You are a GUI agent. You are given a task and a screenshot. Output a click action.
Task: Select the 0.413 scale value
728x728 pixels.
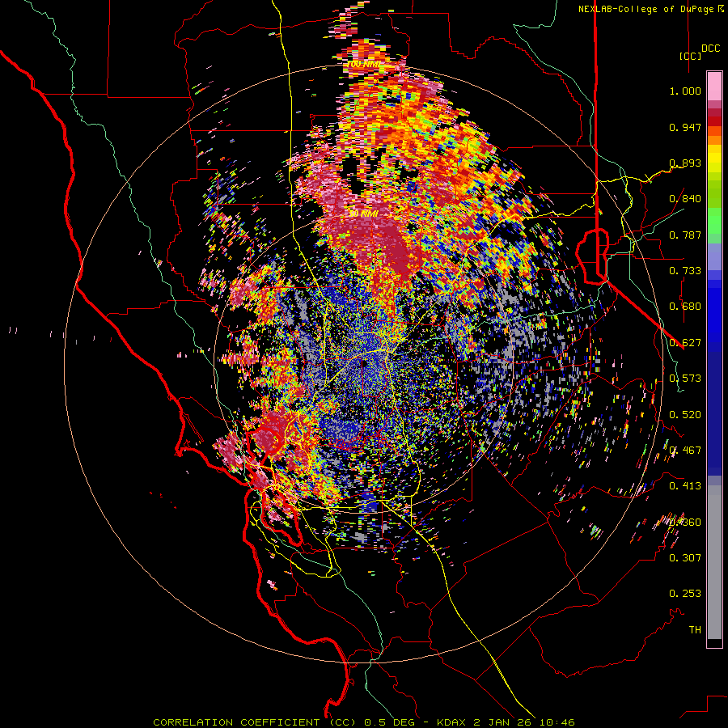click(685, 486)
